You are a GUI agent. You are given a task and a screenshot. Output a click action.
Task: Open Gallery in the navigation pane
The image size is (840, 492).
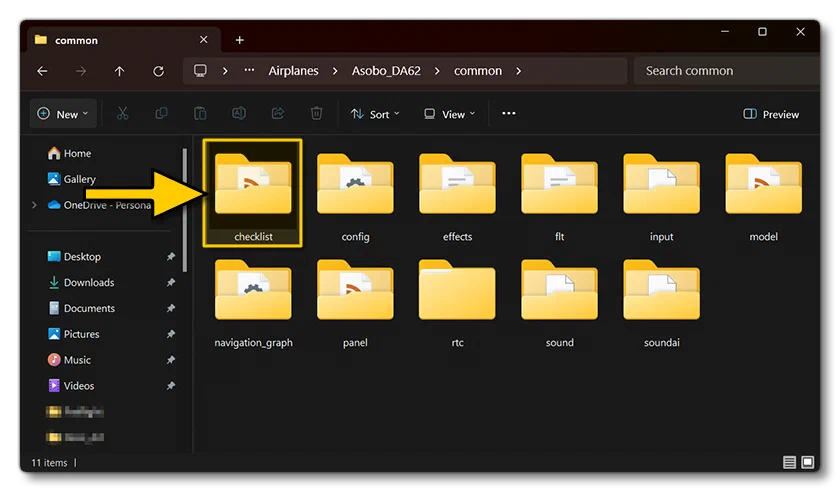(72, 179)
